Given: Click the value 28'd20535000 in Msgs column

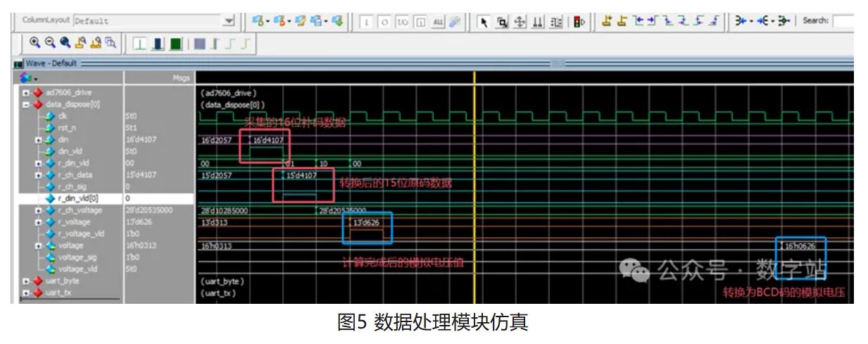Looking at the screenshot, I should coord(149,210).
